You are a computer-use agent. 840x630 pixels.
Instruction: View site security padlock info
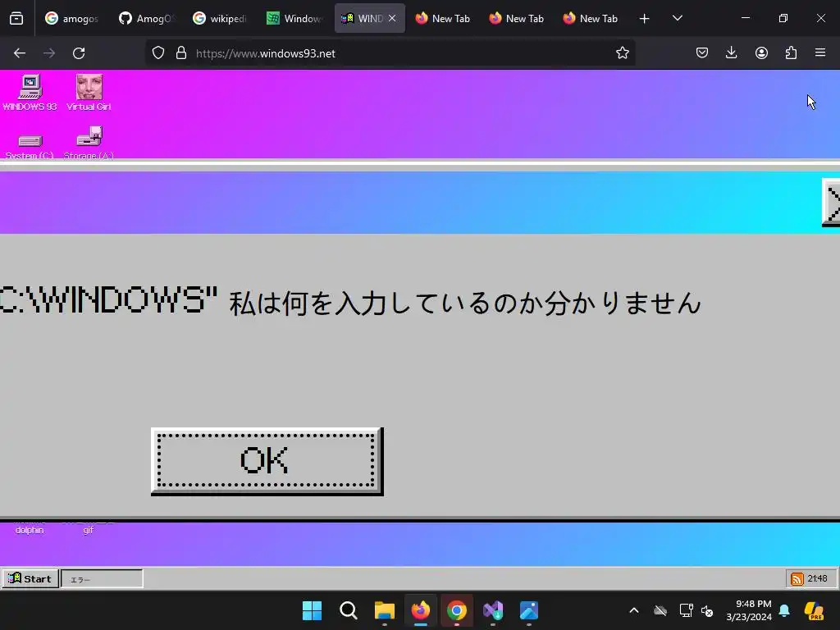181,53
